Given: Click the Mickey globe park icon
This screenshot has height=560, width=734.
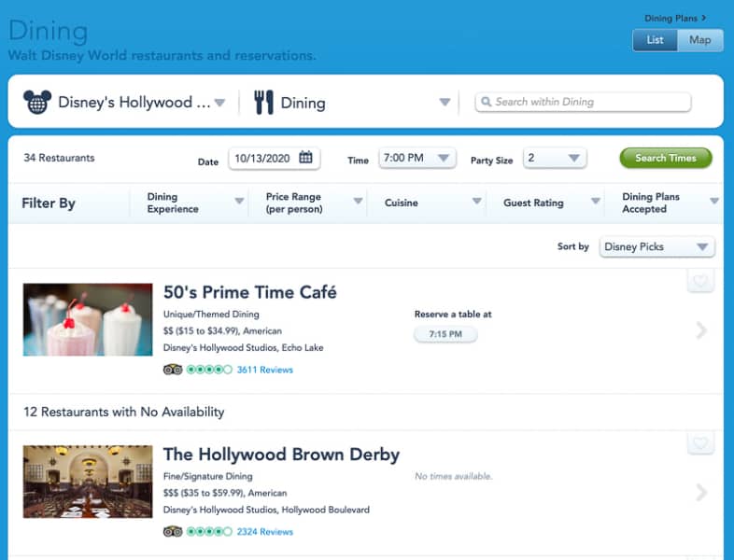Looking at the screenshot, I should pyautogui.click(x=37, y=102).
